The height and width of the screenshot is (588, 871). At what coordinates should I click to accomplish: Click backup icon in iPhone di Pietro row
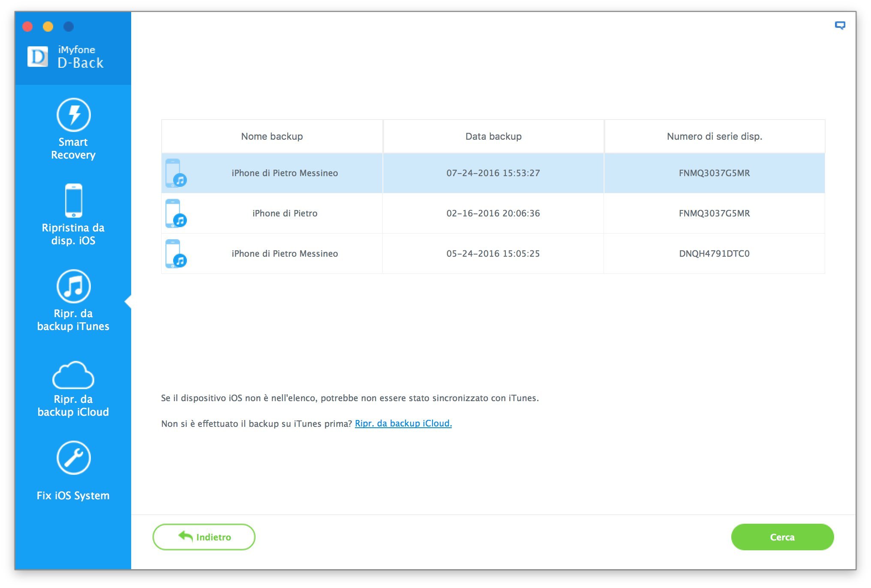[x=176, y=213]
